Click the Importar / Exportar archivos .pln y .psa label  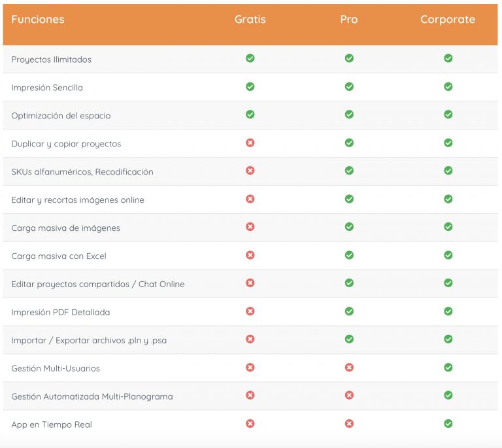(x=89, y=341)
